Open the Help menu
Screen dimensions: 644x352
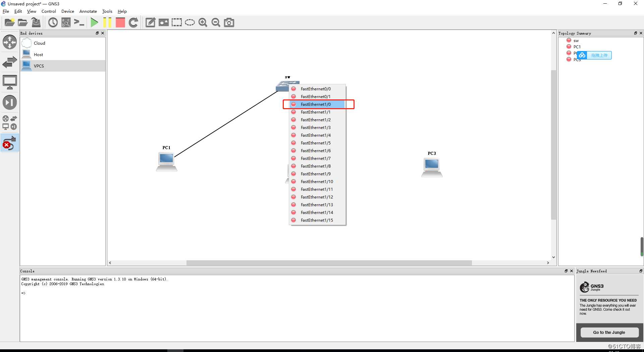122,11
